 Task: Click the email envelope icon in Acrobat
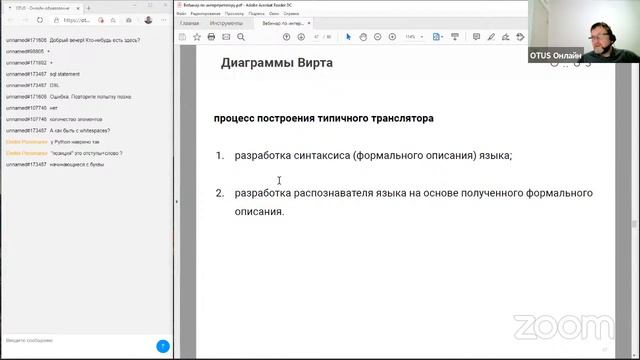[226, 37]
